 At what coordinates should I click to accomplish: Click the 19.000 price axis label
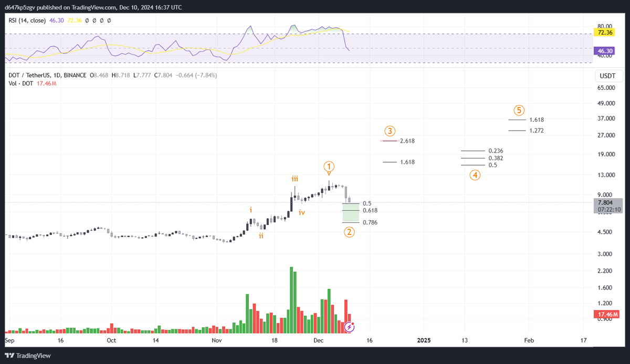pos(606,154)
